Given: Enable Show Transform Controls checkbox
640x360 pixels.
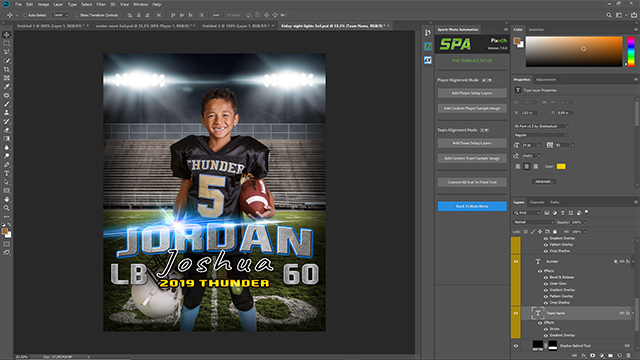Looking at the screenshot, I should point(77,15).
